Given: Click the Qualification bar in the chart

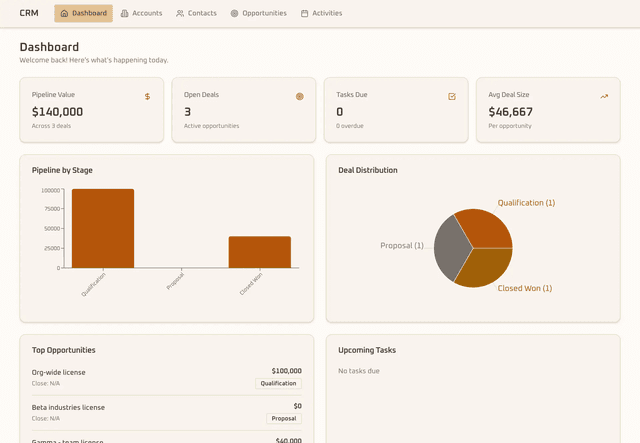Looking at the screenshot, I should [102, 228].
